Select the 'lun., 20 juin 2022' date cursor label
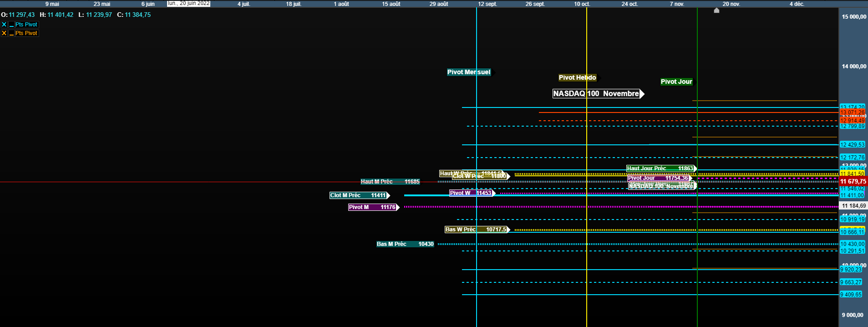The height and width of the screenshot is (327, 868). tap(188, 3)
